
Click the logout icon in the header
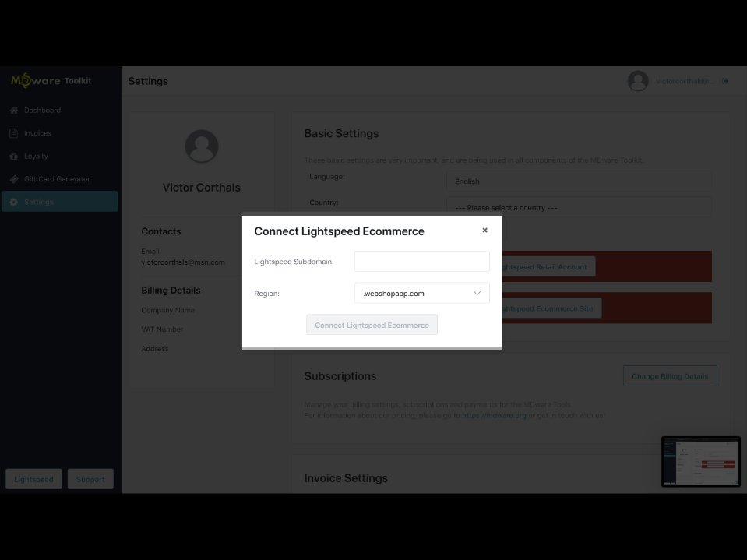725,81
